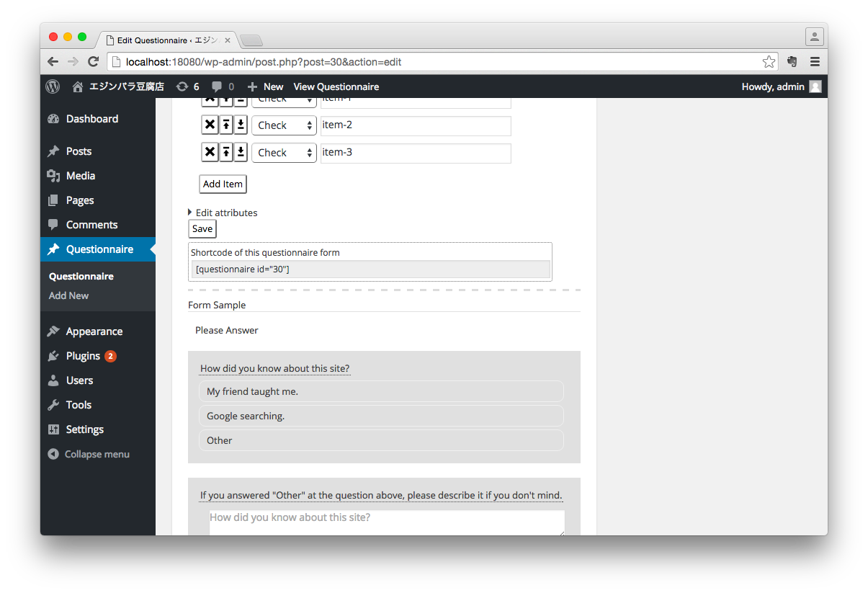
Task: Delete the item-2 row with X button
Action: [210, 125]
